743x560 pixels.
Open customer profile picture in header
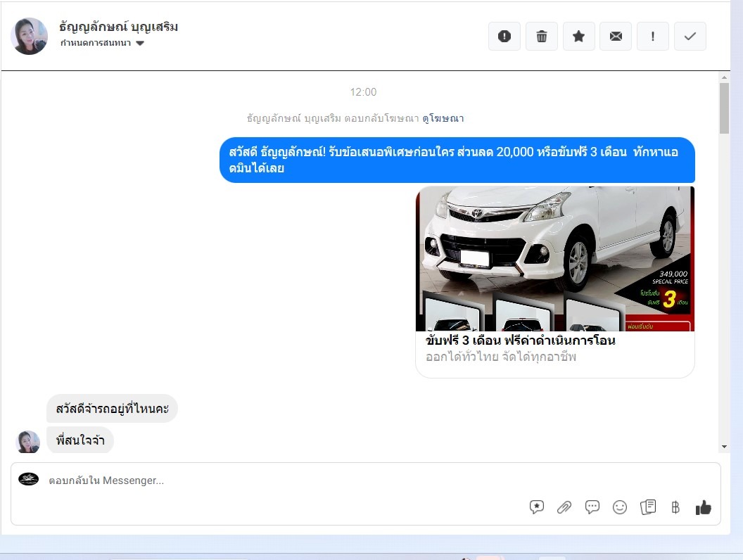tap(30, 37)
